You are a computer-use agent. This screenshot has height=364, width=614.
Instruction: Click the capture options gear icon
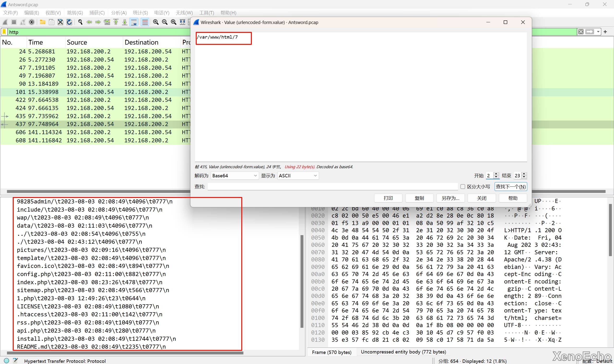32,22
